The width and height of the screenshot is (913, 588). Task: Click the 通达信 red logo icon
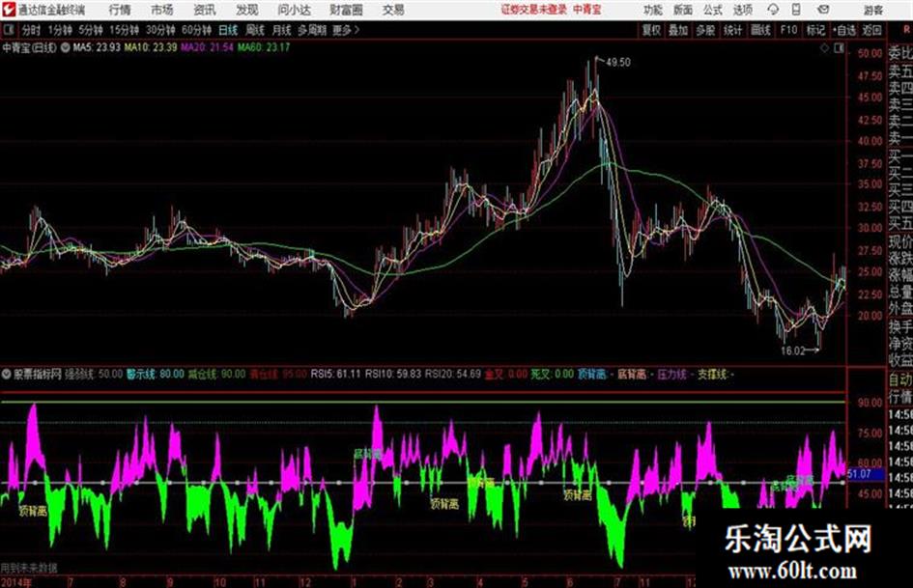[8, 10]
